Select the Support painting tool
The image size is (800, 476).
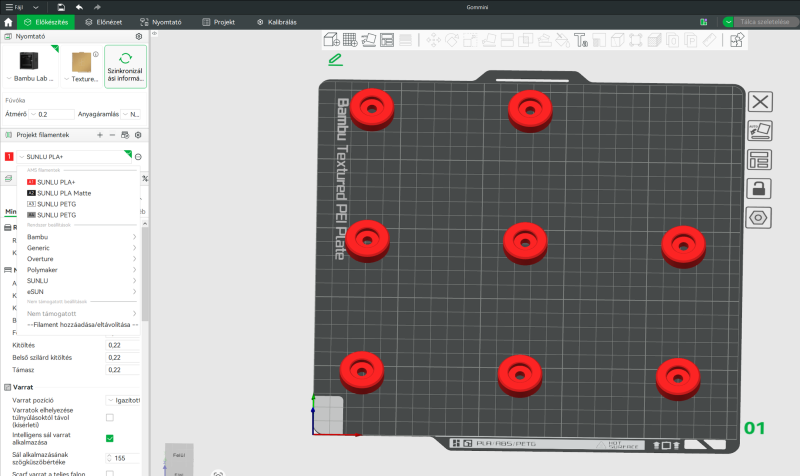point(544,40)
